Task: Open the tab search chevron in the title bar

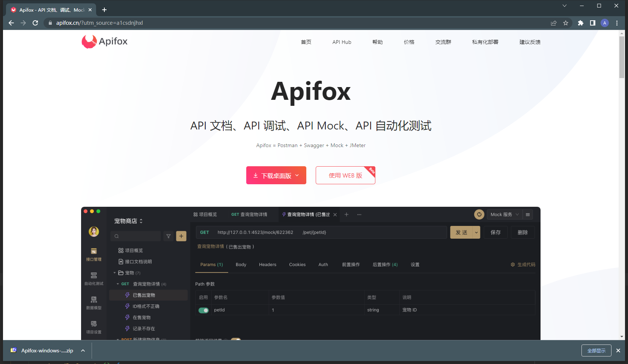Action: 565,6
